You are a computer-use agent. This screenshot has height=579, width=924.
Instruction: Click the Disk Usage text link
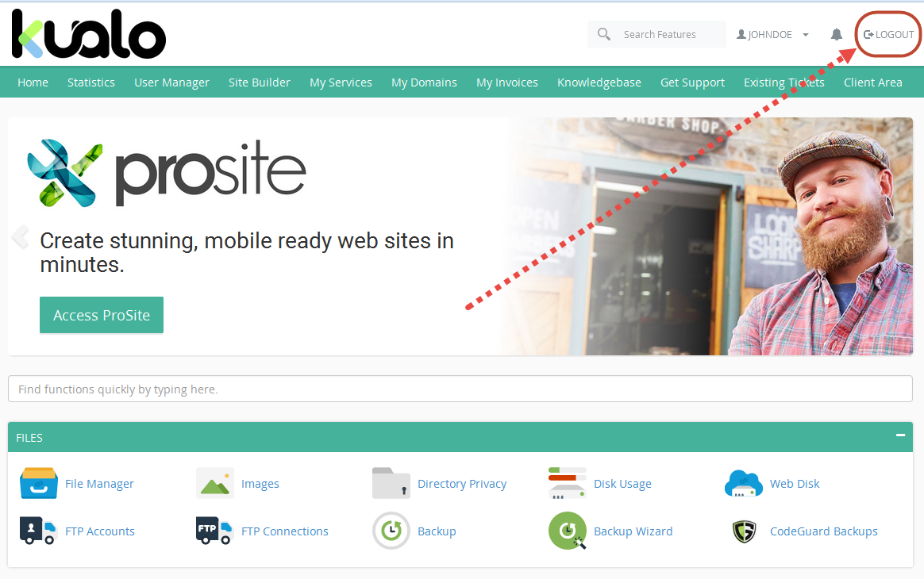coord(622,484)
